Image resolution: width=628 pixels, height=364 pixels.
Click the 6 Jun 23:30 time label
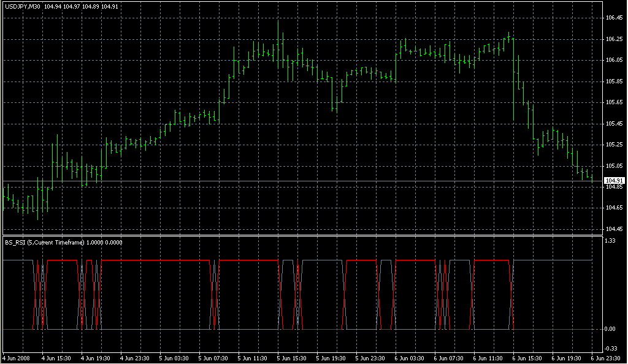605,358
